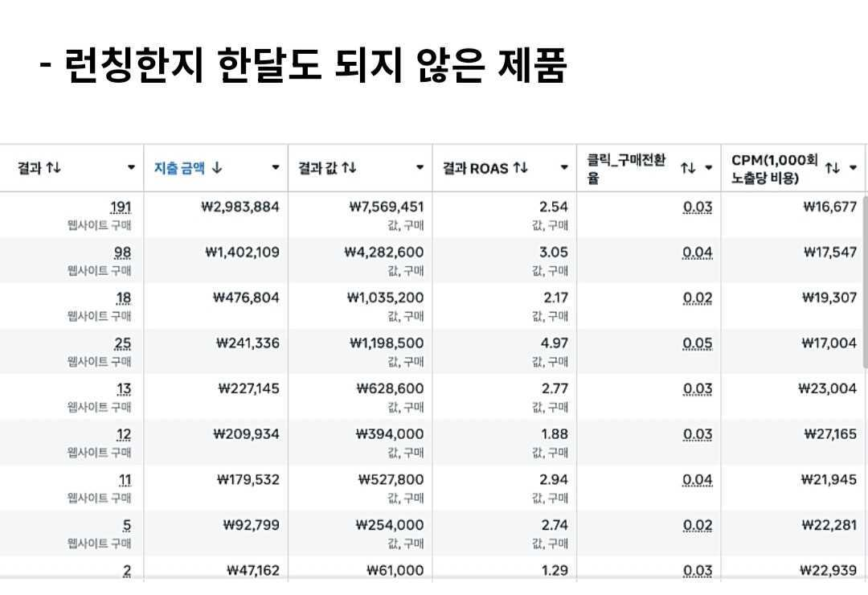Select CPM value ₩23,004
Image resolution: width=868 pixels, height=595 pixels.
[827, 389]
